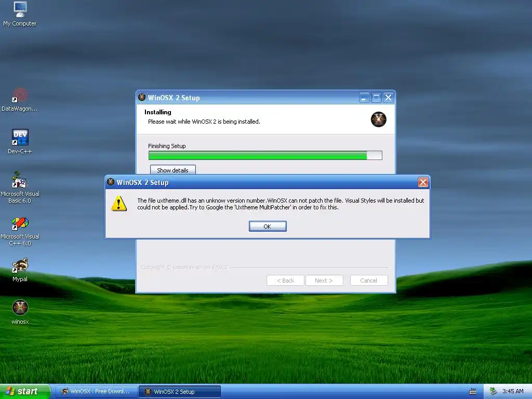532x399 pixels.
Task: Click the yellow warning triangle icon
Action: coord(119,204)
